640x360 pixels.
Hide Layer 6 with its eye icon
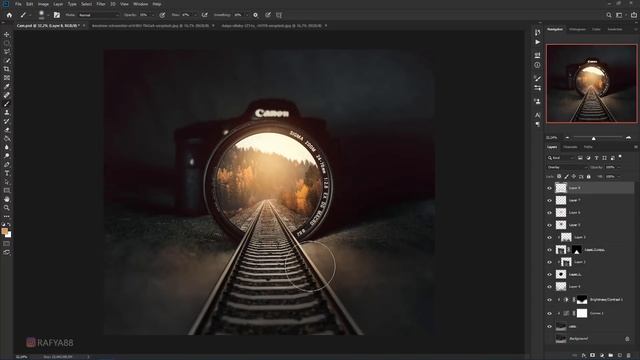(x=549, y=213)
